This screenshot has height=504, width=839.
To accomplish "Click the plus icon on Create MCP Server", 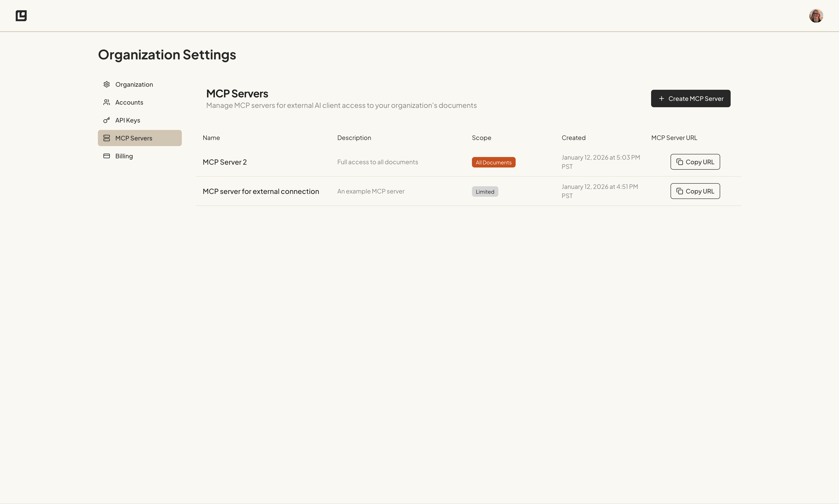I will click(662, 98).
